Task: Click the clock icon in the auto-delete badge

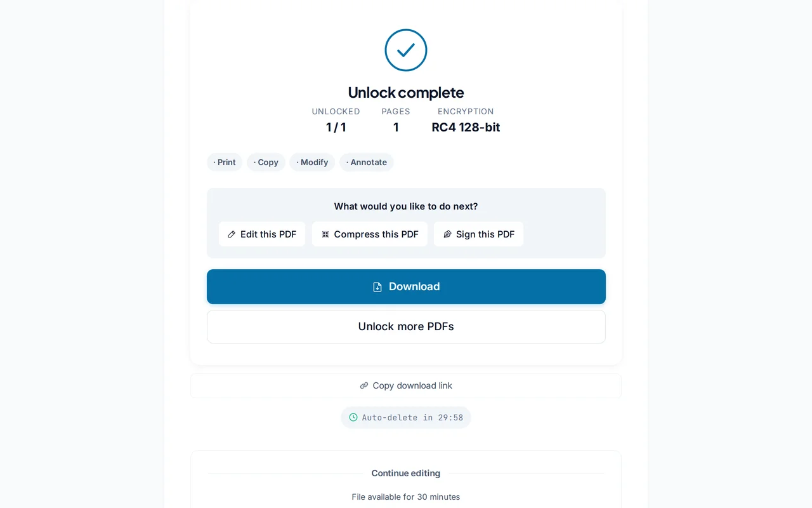Action: [353, 417]
